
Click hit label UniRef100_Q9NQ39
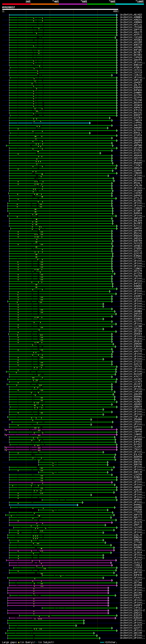[131, 540]
